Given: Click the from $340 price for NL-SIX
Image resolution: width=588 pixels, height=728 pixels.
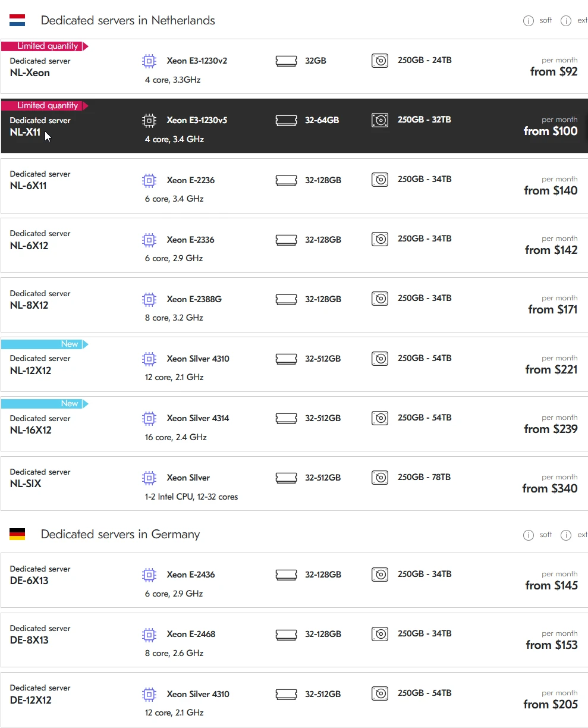Looking at the screenshot, I should click(550, 488).
